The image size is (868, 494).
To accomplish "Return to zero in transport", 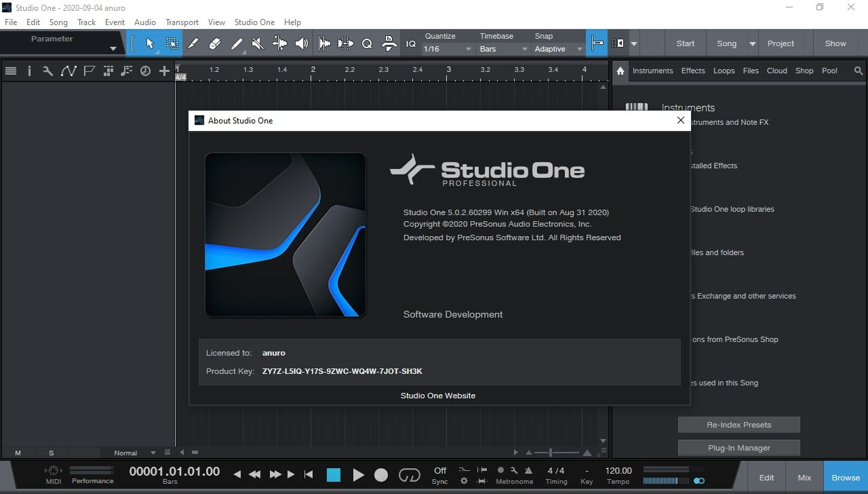I will point(309,475).
